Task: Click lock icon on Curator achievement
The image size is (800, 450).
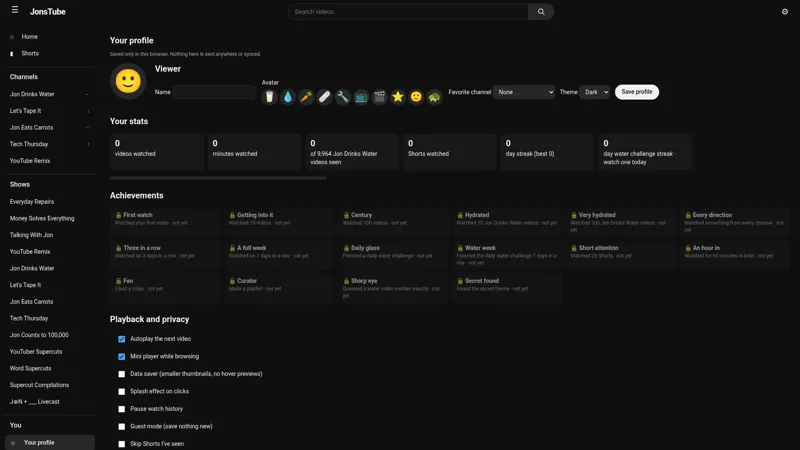Action: tap(232, 281)
